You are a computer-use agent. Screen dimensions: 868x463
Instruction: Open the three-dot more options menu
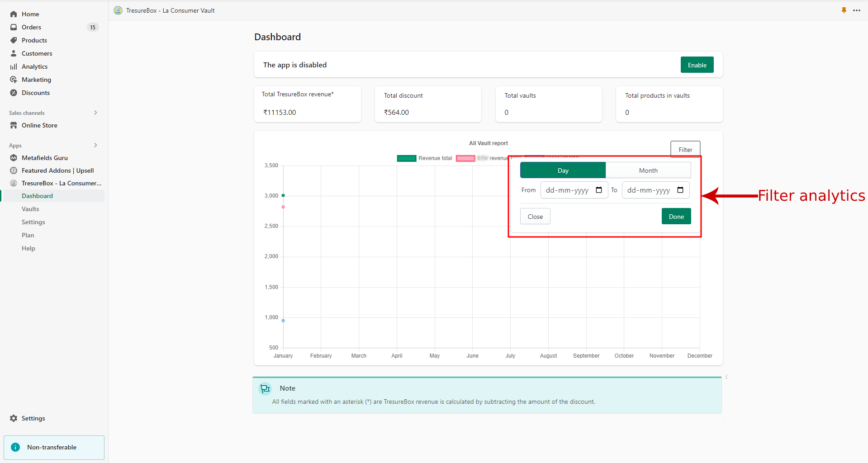point(857,10)
